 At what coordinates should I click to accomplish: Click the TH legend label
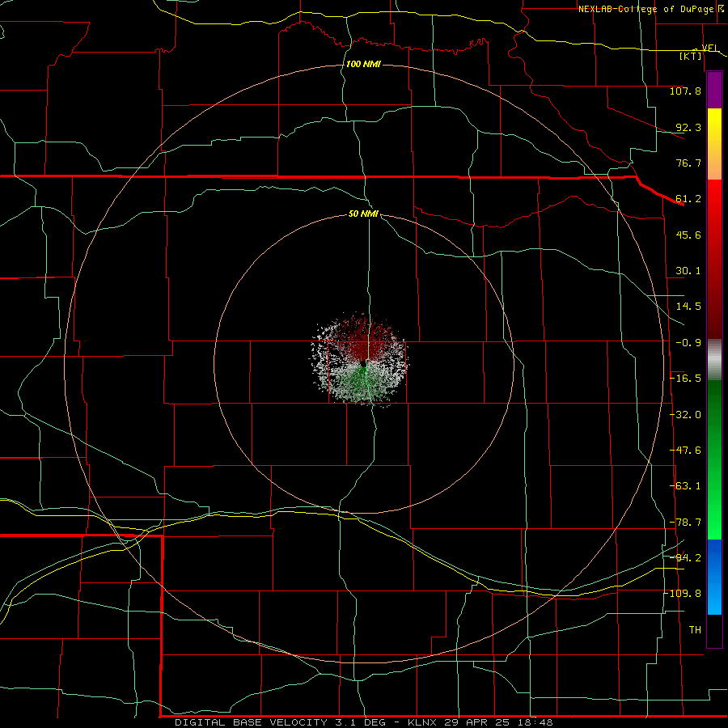[695, 629]
